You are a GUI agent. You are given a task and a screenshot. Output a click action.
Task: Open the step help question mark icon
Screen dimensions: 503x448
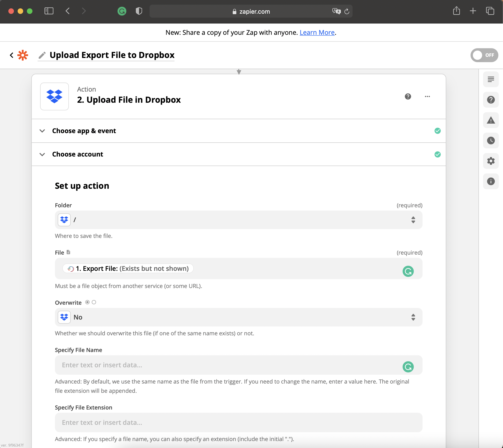(x=408, y=96)
